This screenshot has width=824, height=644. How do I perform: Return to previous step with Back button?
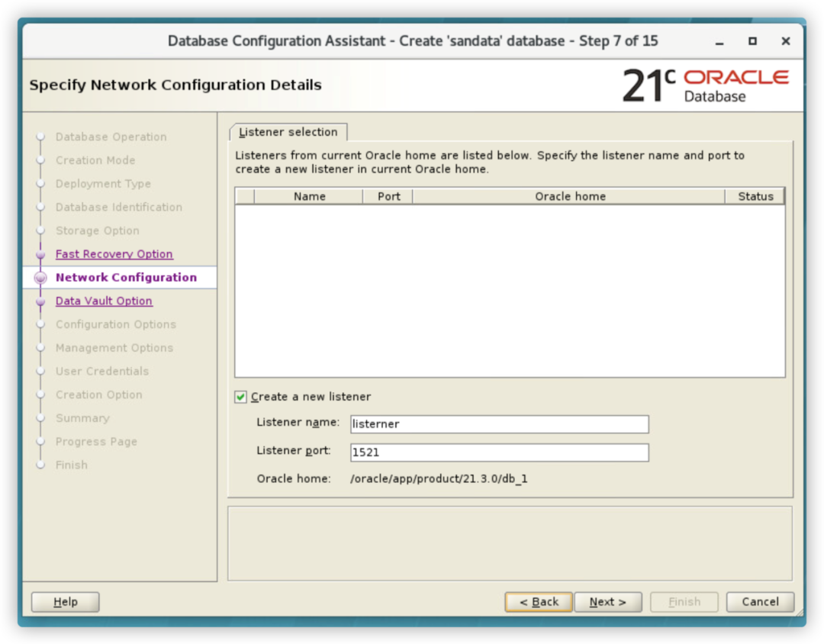click(x=539, y=602)
